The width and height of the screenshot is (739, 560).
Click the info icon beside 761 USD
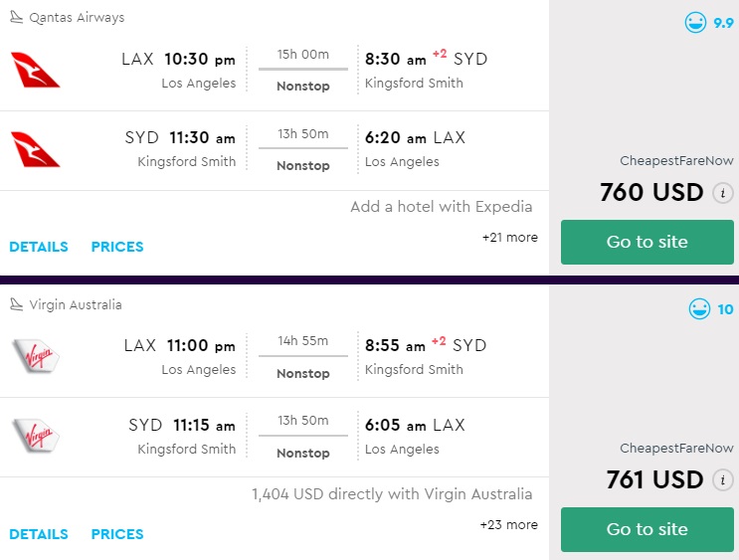(x=724, y=480)
